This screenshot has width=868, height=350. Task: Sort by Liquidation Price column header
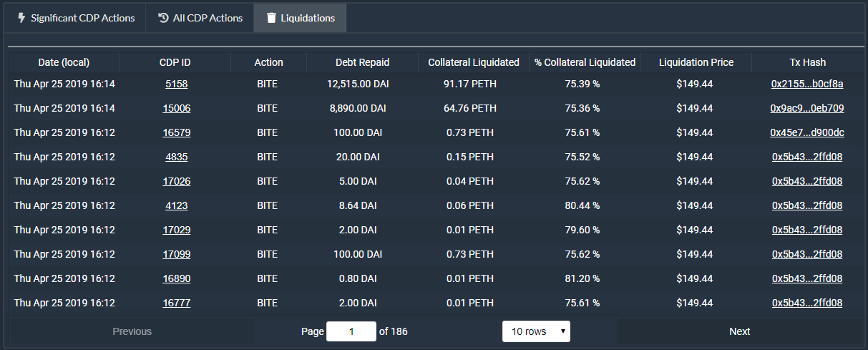[696, 62]
